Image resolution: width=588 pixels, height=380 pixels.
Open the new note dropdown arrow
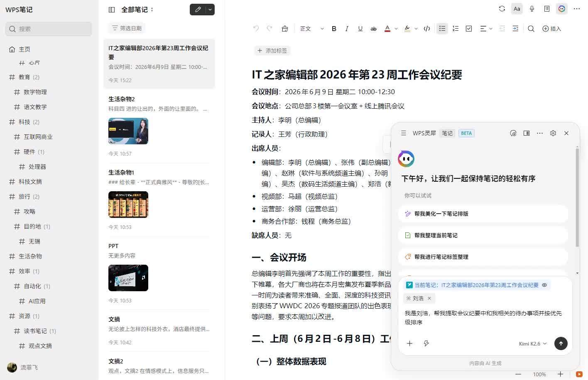[211, 10]
